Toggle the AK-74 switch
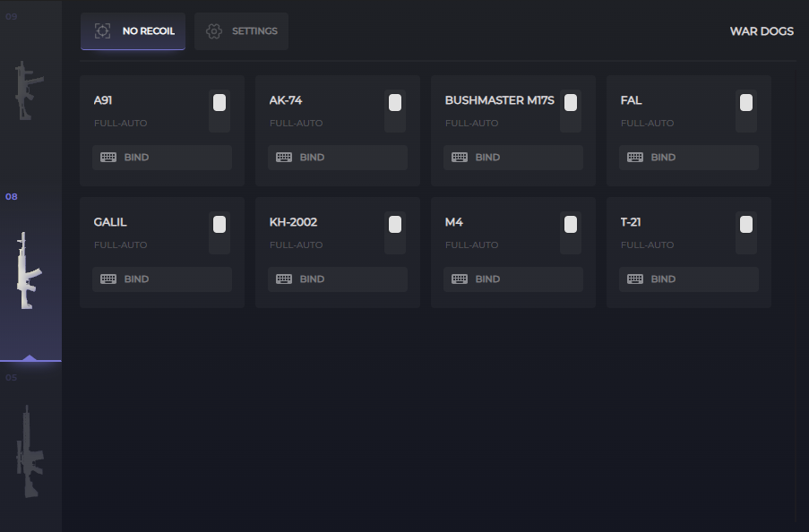 click(x=395, y=111)
